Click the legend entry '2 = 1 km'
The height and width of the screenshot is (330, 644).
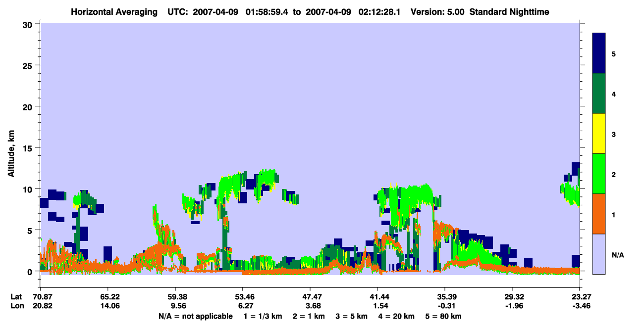click(310, 316)
